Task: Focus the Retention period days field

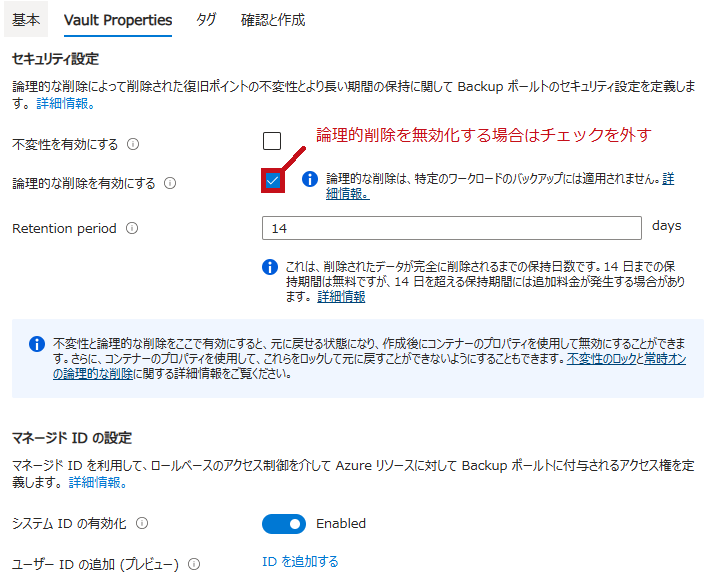Action: tap(452, 228)
